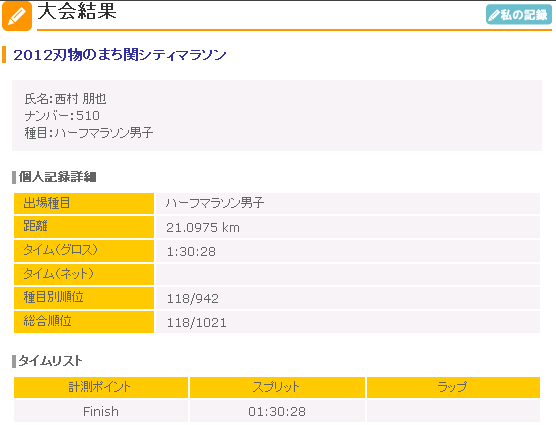Click the empty タイム(ネット) value cell

(x=348, y=274)
